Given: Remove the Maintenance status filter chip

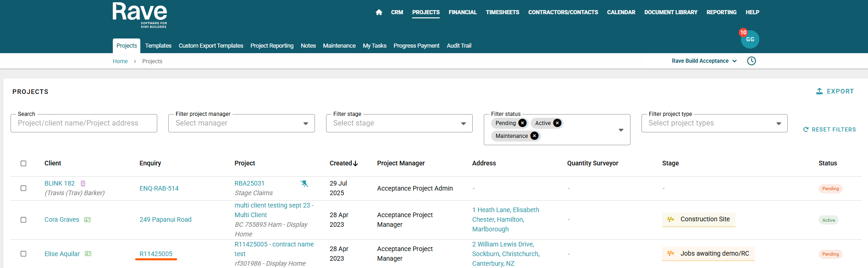Looking at the screenshot, I should point(534,136).
